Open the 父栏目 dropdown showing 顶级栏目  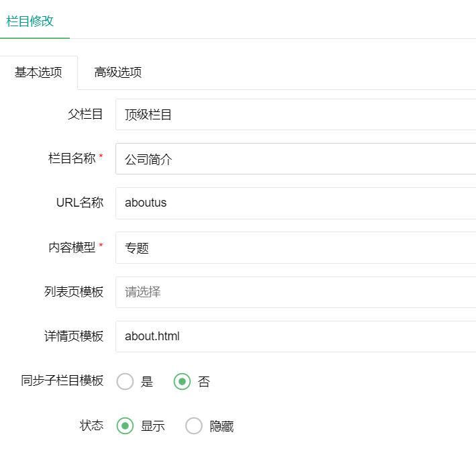(295, 114)
